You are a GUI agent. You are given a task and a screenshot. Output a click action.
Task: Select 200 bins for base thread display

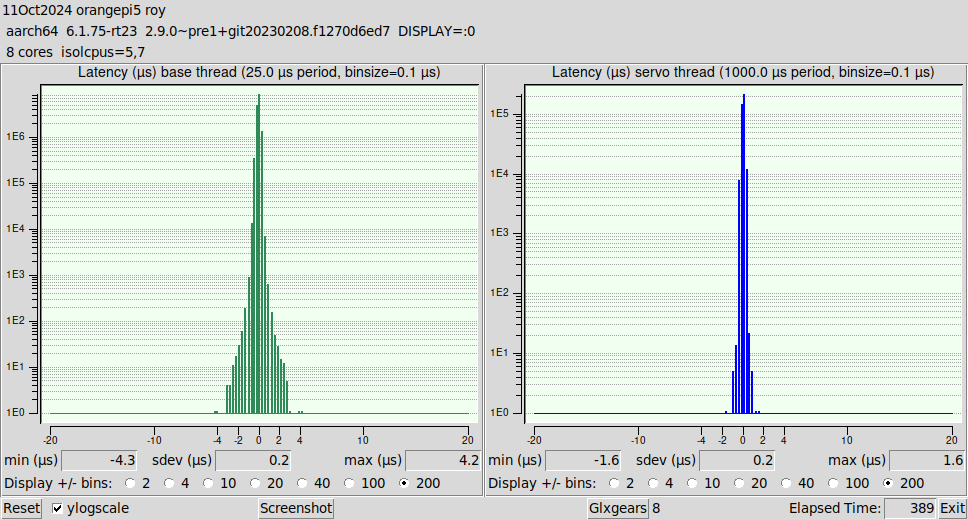[x=404, y=483]
